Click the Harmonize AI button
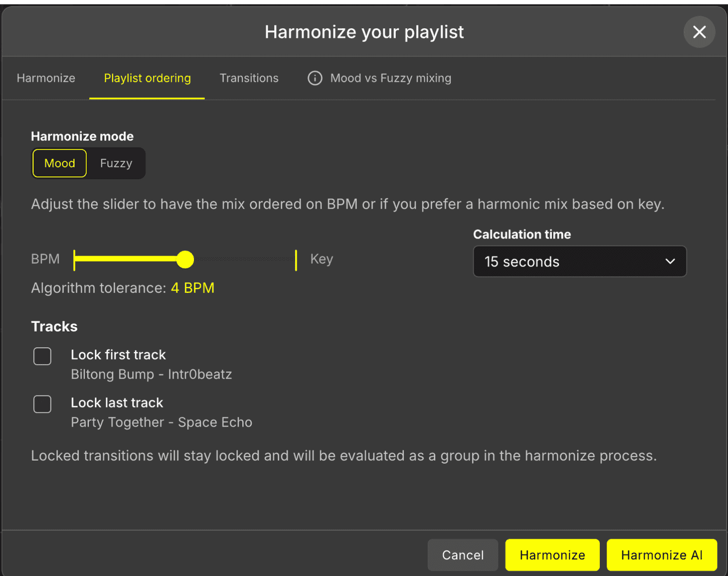Viewport: 728px width, 576px height. tap(661, 554)
